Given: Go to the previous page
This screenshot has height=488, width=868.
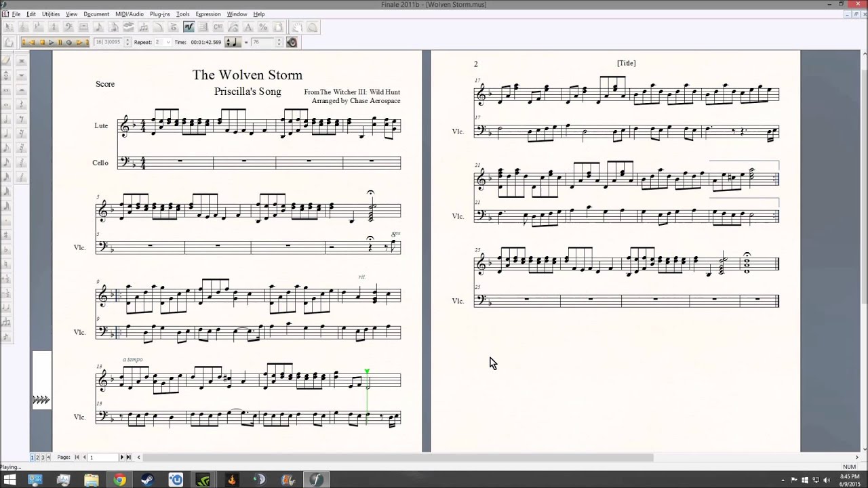Looking at the screenshot, I should pyautogui.click(x=84, y=457).
